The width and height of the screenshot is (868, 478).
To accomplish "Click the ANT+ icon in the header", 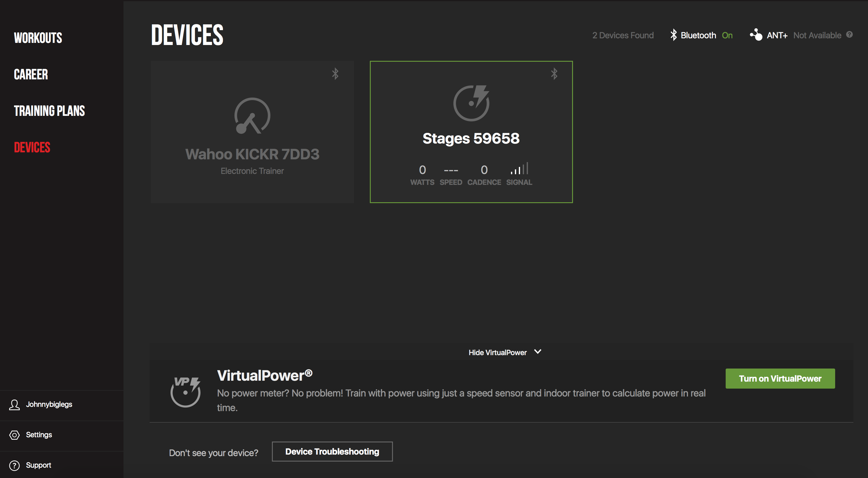I will [x=756, y=34].
